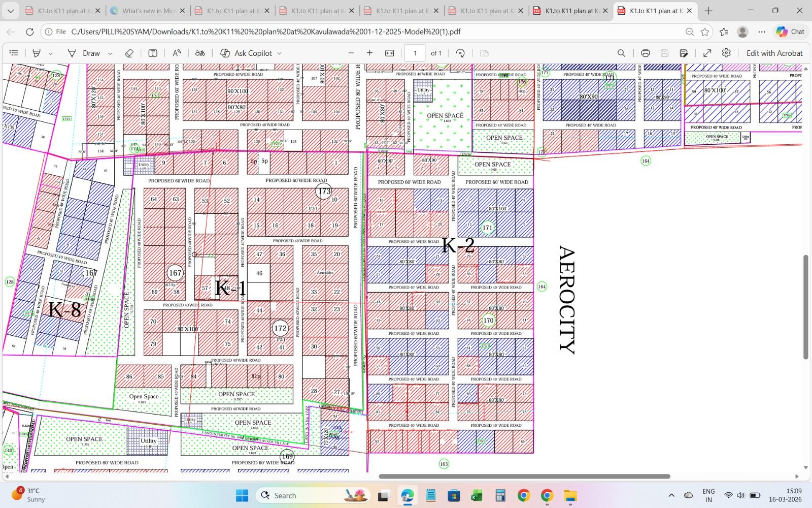Image resolution: width=812 pixels, height=508 pixels.
Task: Click the Fit to width icon
Action: [390, 53]
